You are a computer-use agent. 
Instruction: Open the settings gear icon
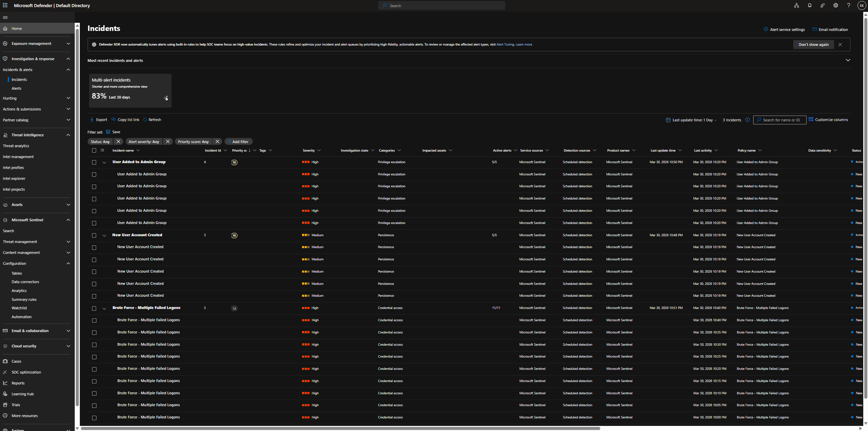pos(835,5)
